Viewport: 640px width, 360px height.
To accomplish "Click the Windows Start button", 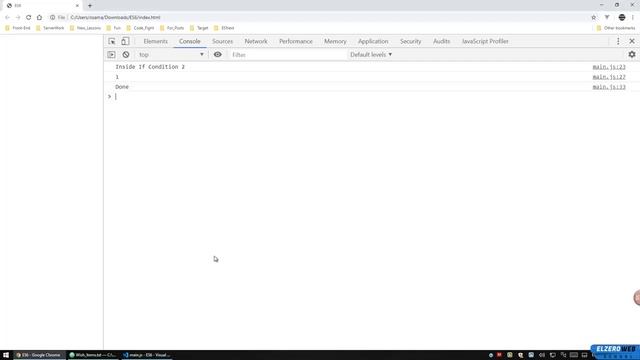I will click(x=6, y=355).
